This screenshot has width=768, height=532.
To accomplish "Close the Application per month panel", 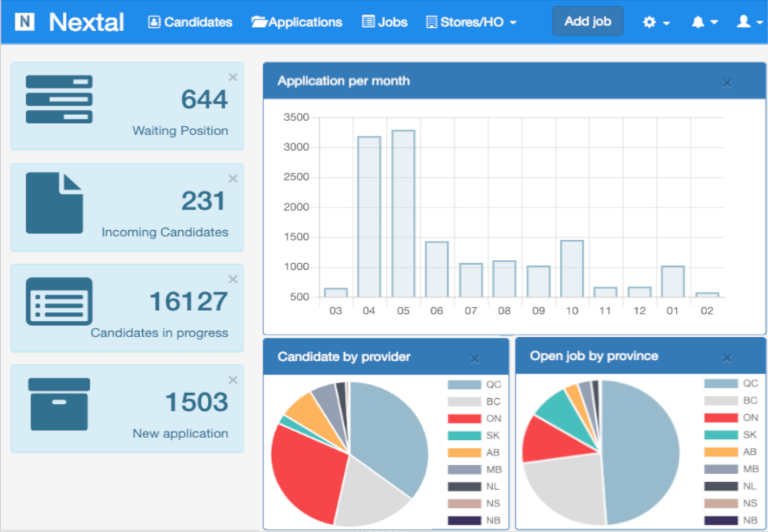I will [x=727, y=83].
